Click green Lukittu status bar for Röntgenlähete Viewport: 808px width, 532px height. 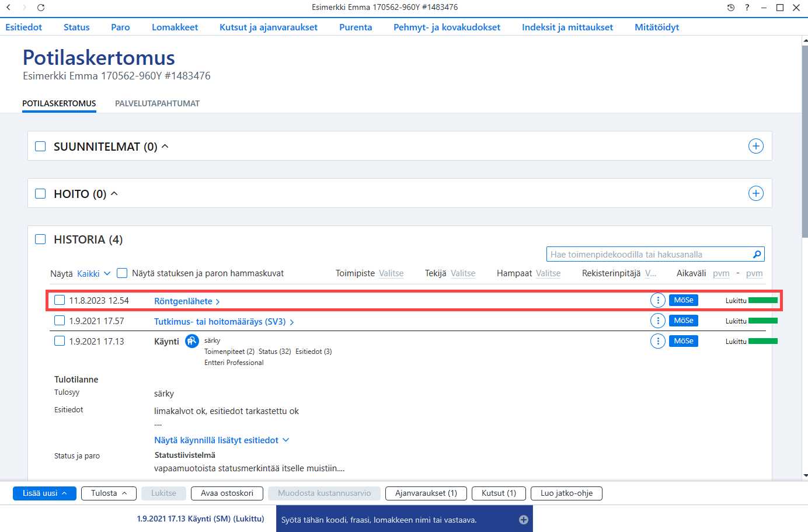762,300
